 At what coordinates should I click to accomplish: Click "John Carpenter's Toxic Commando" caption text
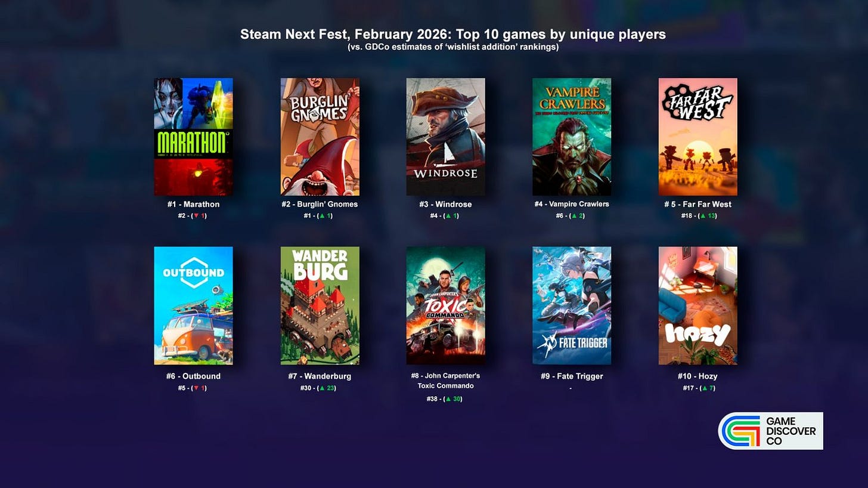446,381
